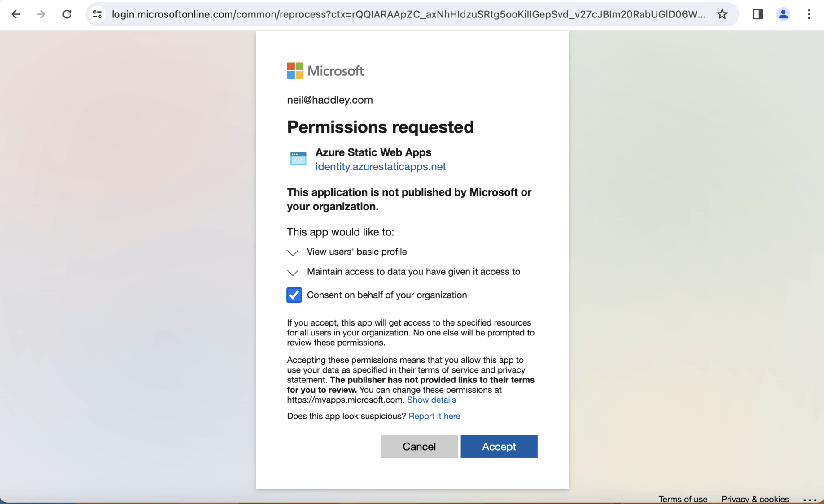The width and height of the screenshot is (824, 504).
Task: Click the browser forward arrow
Action: point(41,14)
